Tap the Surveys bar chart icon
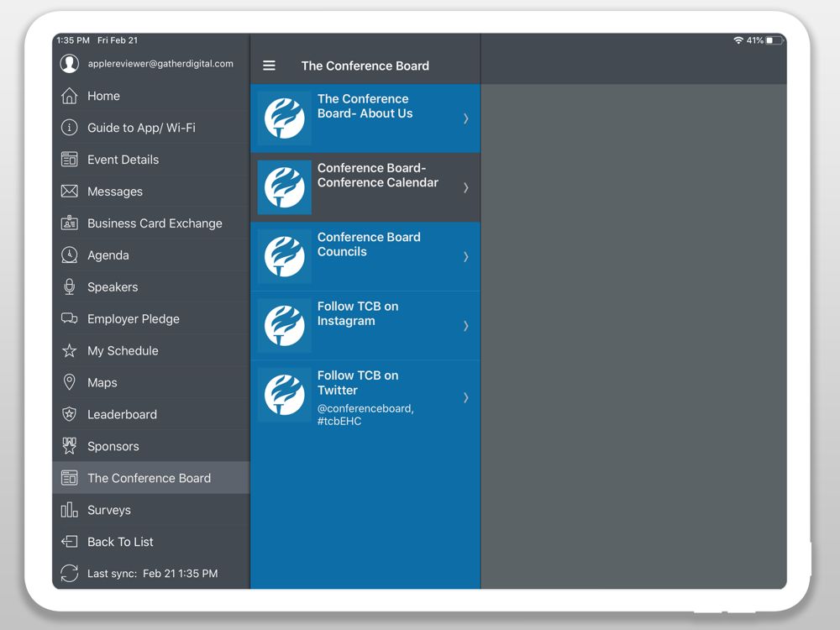 tap(69, 510)
